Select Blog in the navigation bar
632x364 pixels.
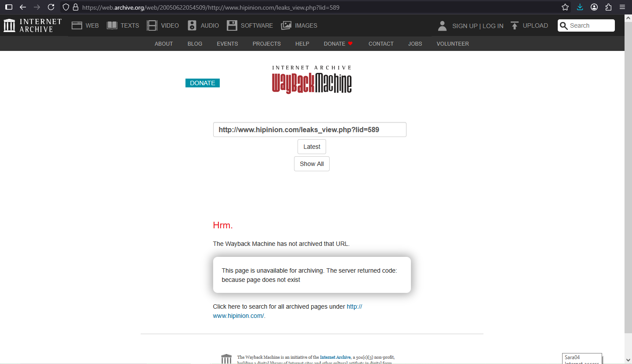(x=195, y=44)
